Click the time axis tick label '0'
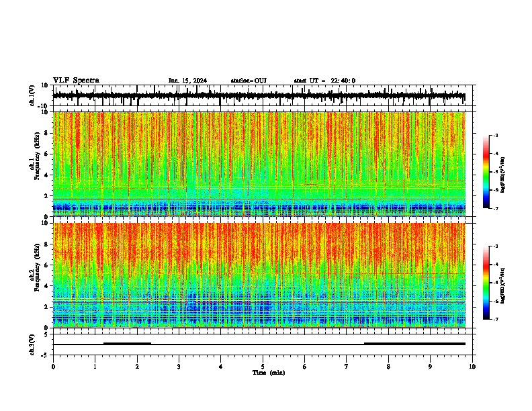532x411 pixels. pyautogui.click(x=53, y=367)
